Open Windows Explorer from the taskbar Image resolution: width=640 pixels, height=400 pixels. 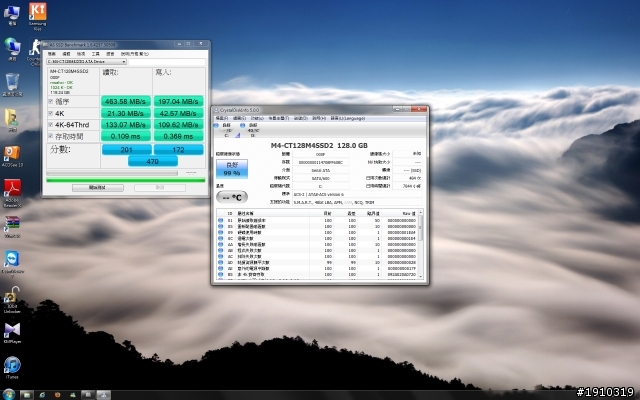27,395
